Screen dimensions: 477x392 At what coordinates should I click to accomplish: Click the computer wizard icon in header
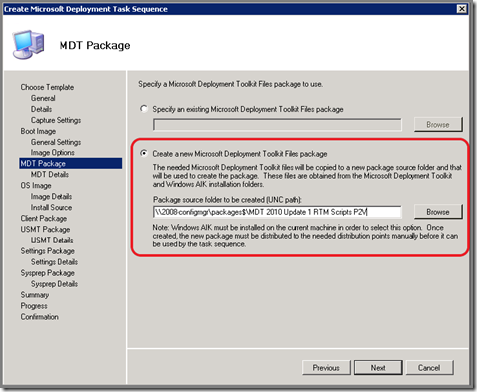(x=28, y=44)
